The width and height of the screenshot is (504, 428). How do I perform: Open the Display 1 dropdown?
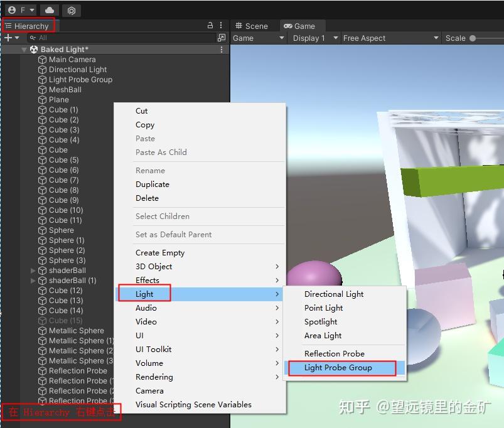[315, 38]
